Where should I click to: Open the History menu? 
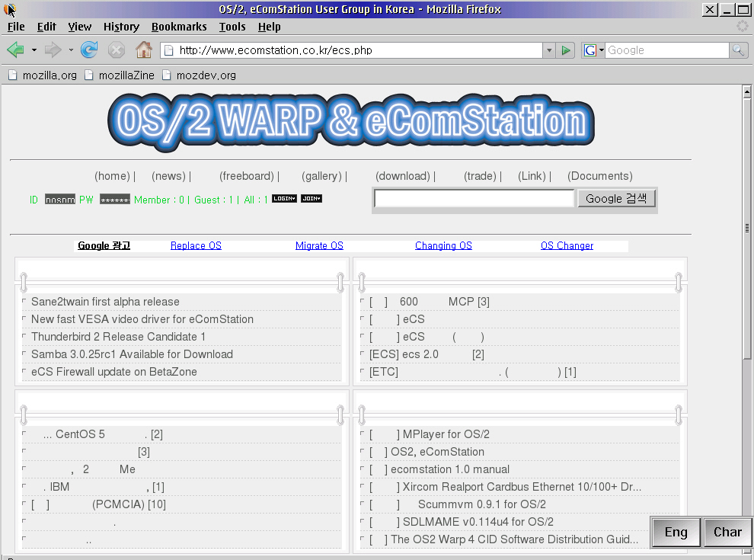point(121,27)
